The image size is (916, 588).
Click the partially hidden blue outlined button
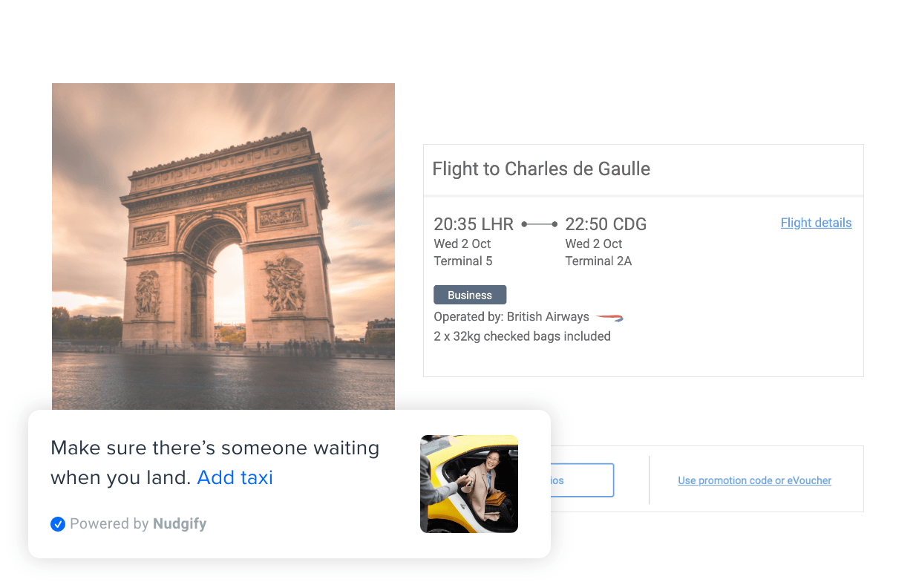[582, 480]
